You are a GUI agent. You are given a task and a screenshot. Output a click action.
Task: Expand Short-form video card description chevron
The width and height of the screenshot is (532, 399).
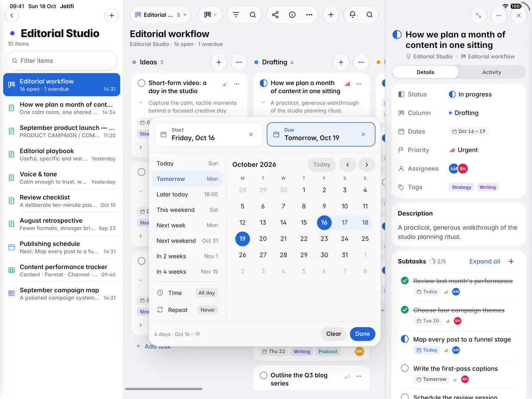pos(141,103)
